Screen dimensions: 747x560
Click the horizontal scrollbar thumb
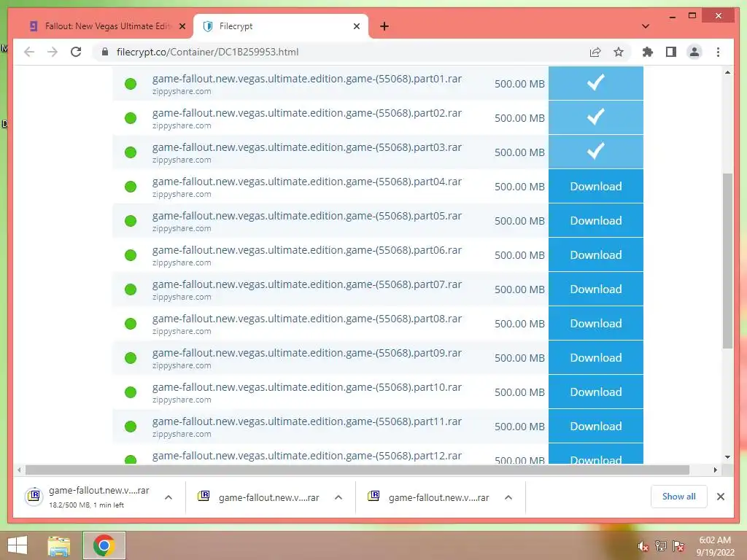tap(357, 470)
